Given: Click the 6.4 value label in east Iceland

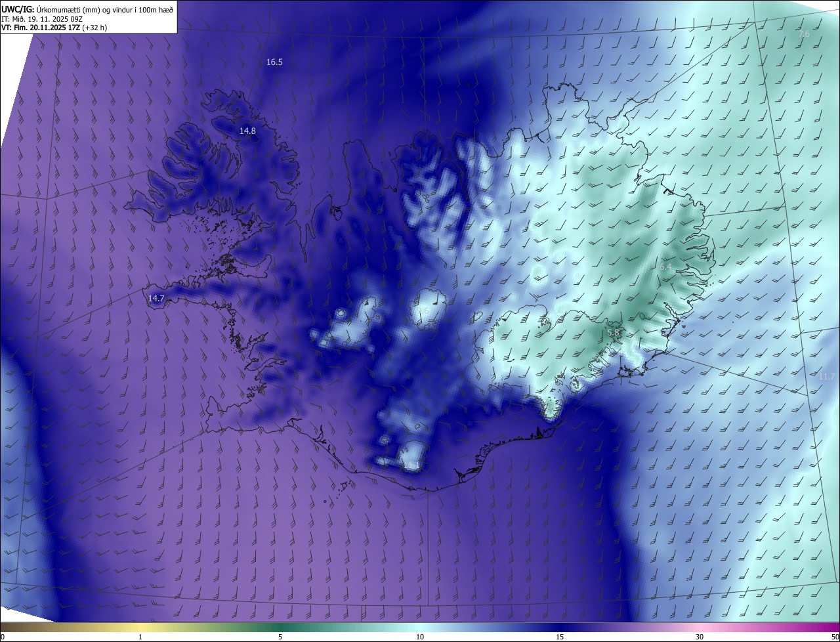Looking at the screenshot, I should (665, 267).
